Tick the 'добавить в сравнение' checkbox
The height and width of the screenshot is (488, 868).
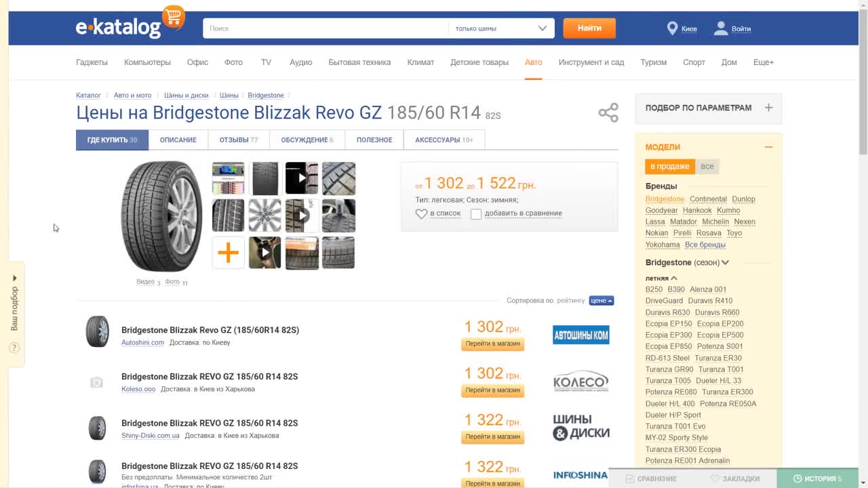click(476, 213)
